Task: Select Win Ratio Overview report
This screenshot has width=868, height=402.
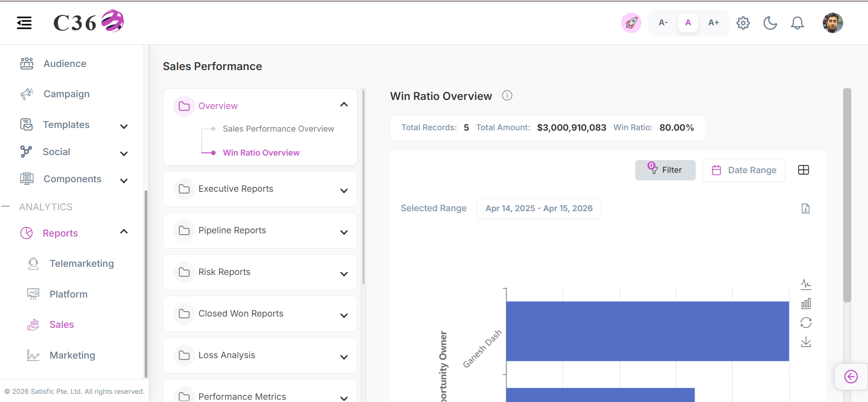Action: tap(261, 153)
